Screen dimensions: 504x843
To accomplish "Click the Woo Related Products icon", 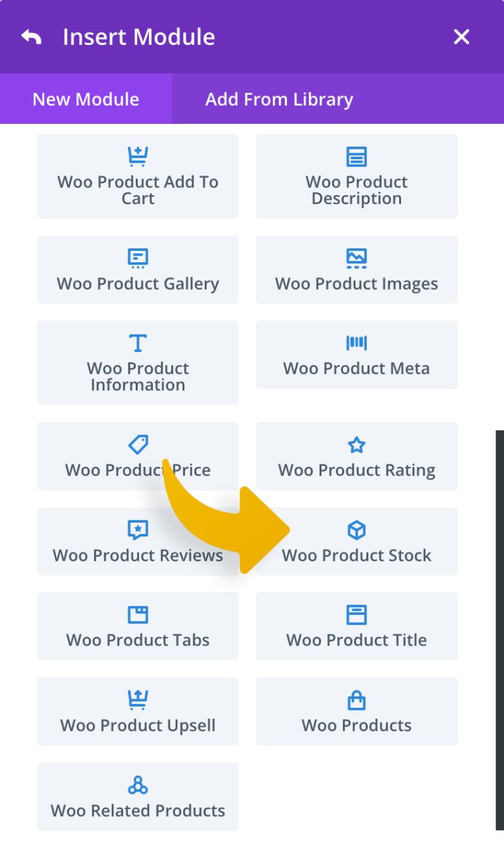I will pyautogui.click(x=138, y=783).
